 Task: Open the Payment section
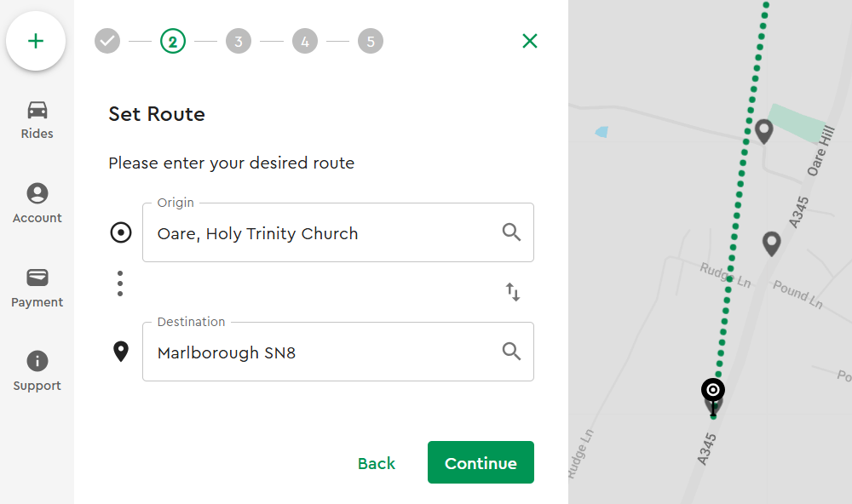(x=37, y=288)
